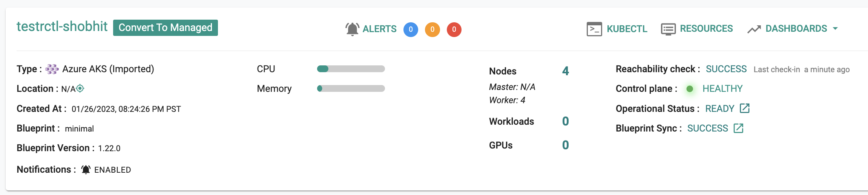Click the alerts bell icon

[352, 29]
